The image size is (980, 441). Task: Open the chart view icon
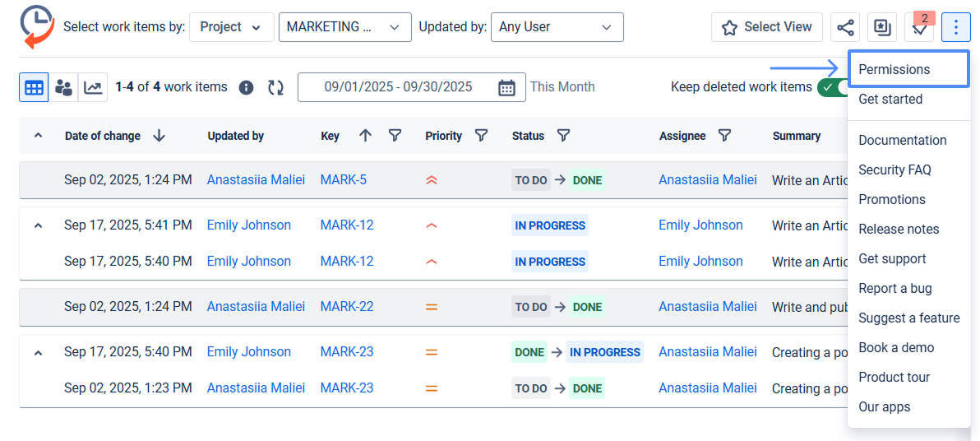(x=93, y=87)
